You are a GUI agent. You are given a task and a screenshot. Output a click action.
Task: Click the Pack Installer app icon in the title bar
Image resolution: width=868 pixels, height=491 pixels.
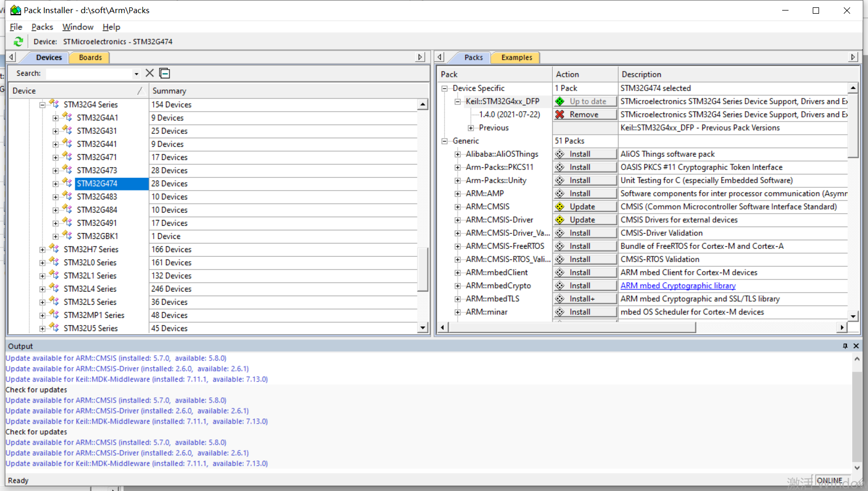point(16,10)
